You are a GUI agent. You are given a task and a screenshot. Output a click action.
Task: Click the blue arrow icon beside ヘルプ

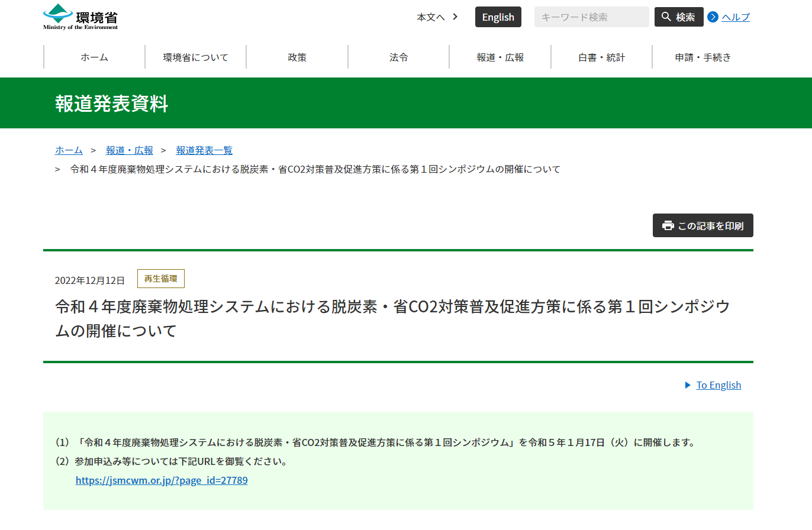[x=713, y=17]
